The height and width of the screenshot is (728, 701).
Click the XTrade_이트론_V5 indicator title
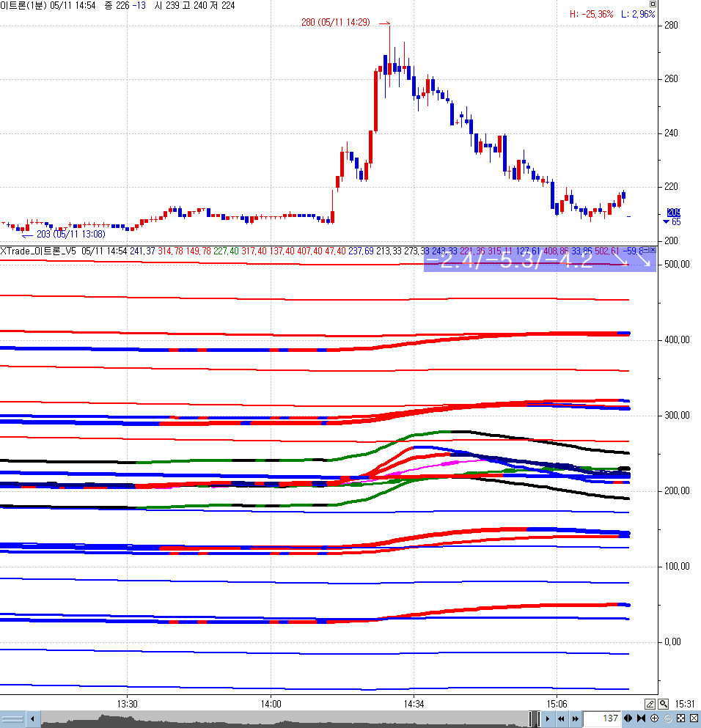pyautogui.click(x=39, y=251)
